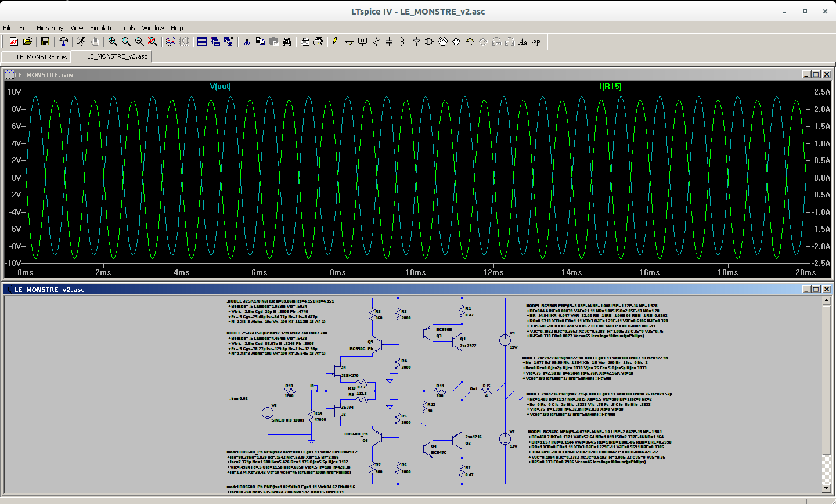836x504 pixels.
Task: Select the Place Capacitor tool
Action: pos(390,41)
